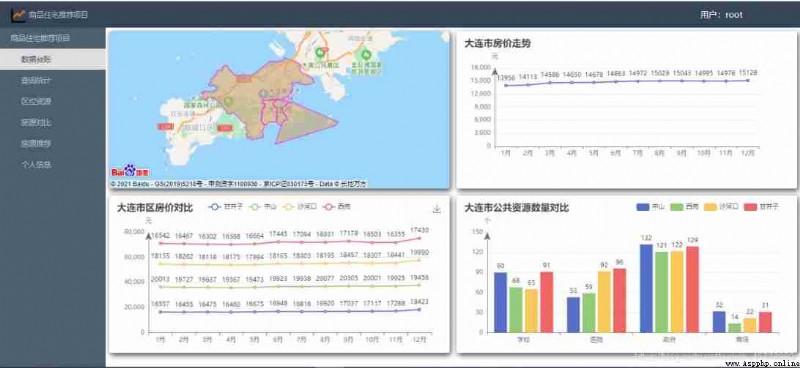Click the root user label in header
Viewport: 800px width, 368px height.
click(721, 15)
